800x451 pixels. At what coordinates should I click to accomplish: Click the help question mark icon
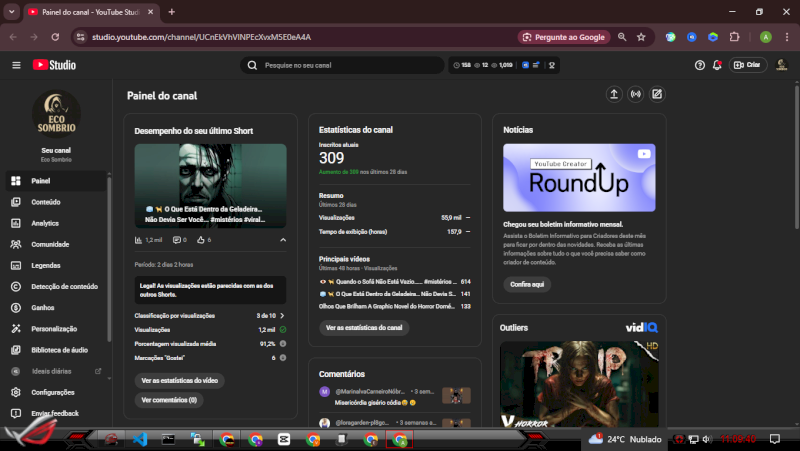(x=700, y=65)
